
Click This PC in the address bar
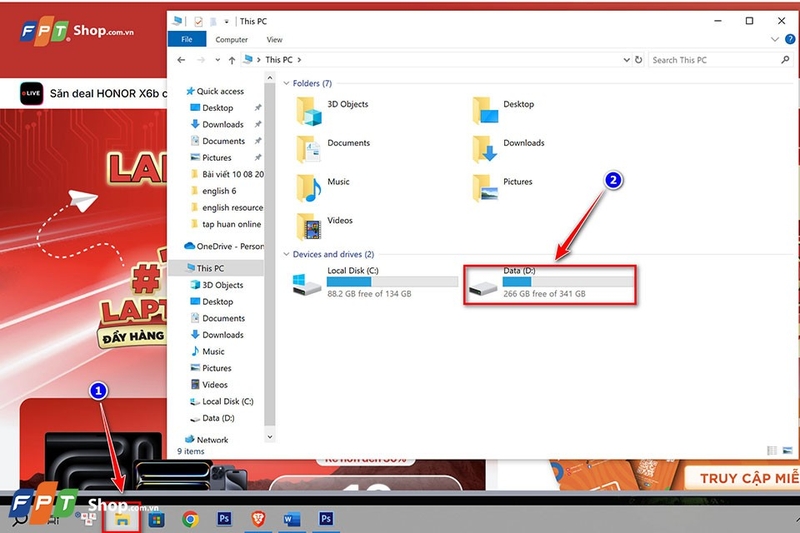tap(279, 60)
